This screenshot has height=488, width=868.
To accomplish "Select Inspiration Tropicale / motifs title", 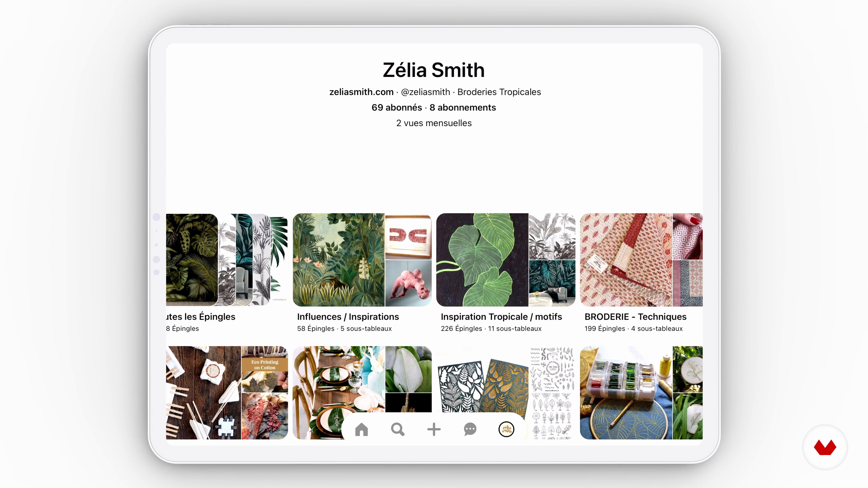I will pyautogui.click(x=501, y=317).
